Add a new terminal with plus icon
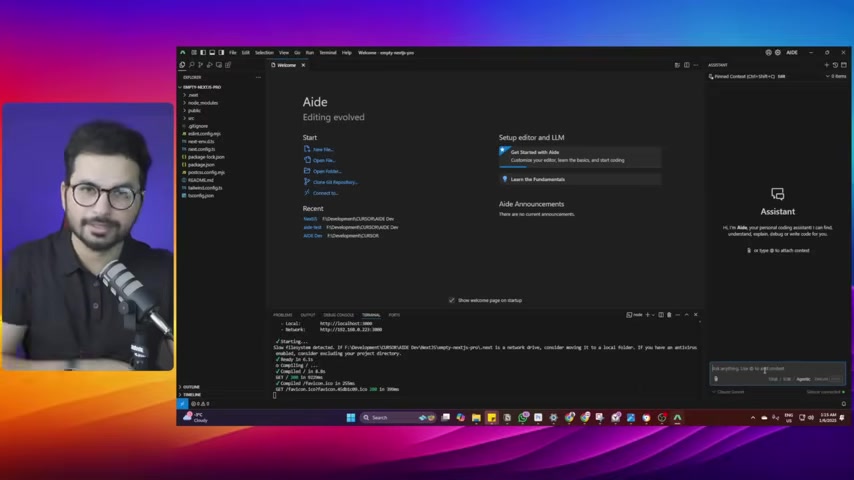 pyautogui.click(x=648, y=315)
